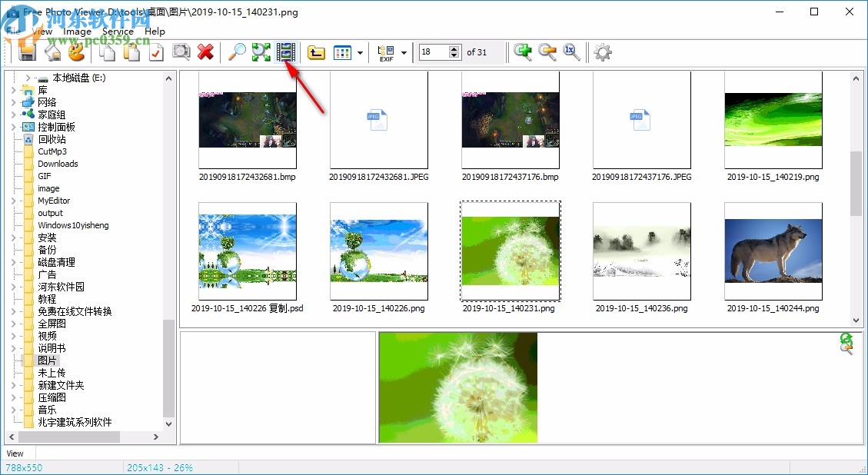This screenshot has height=475, width=868.
Task: Open program settings with the gear icon
Action: pyautogui.click(x=602, y=51)
